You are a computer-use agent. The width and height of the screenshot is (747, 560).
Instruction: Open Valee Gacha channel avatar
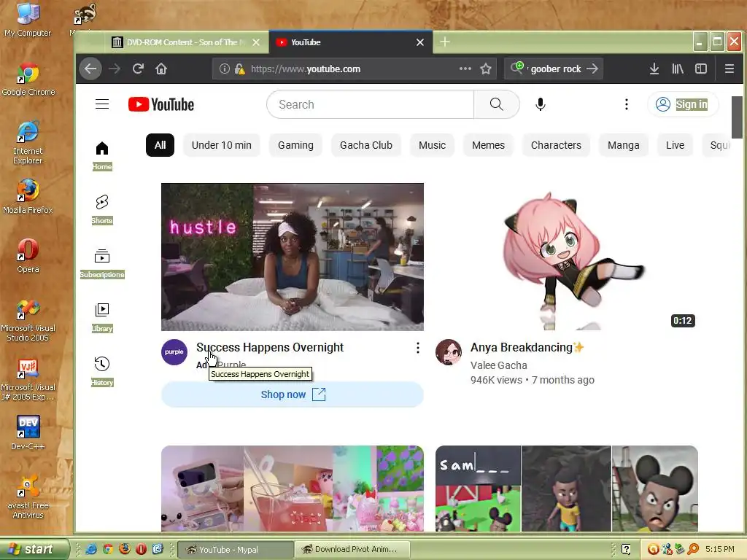pos(449,352)
